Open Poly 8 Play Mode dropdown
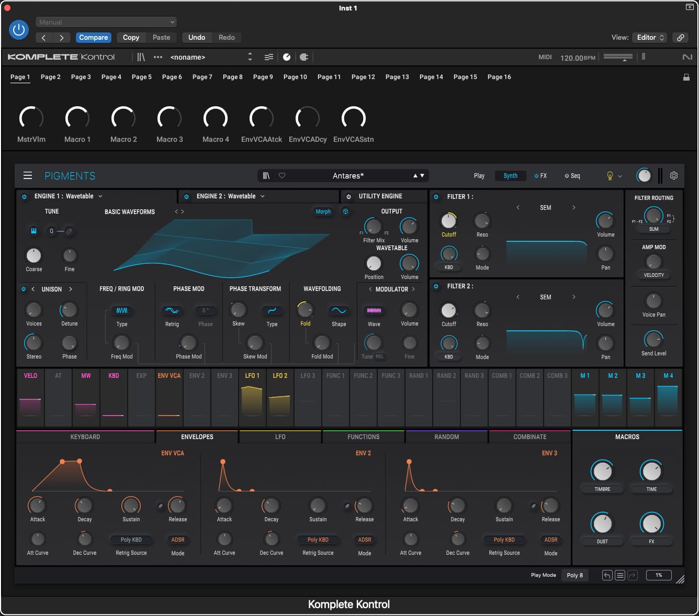 pos(575,575)
